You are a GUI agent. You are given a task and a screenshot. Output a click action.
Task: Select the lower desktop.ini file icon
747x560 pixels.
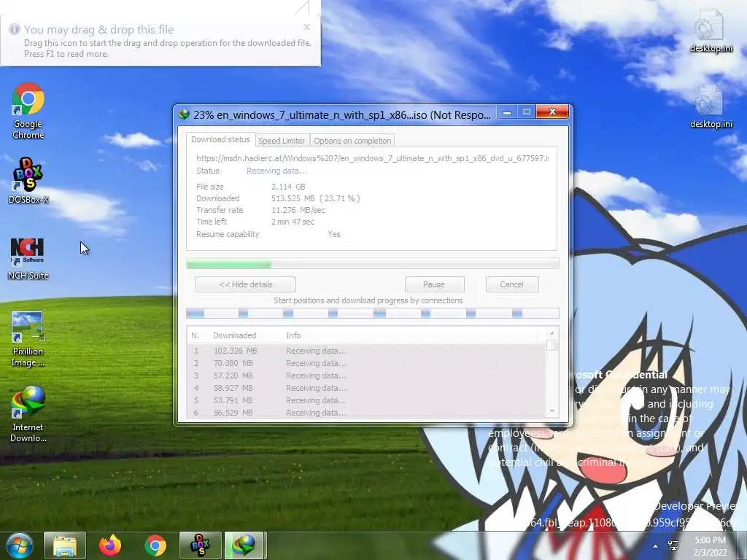711,107
